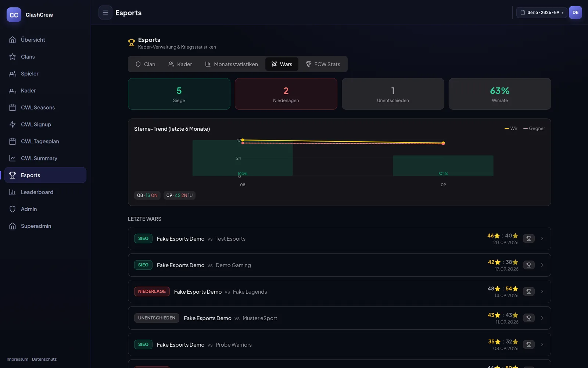Screen dimensions: 588x368
Task: Click the Admin shield icon
Action: (12, 209)
